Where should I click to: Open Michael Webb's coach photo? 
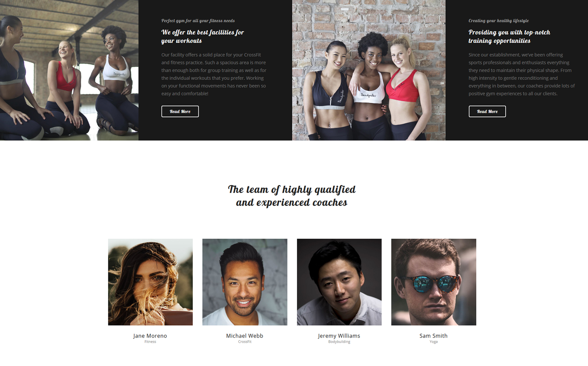pyautogui.click(x=245, y=282)
